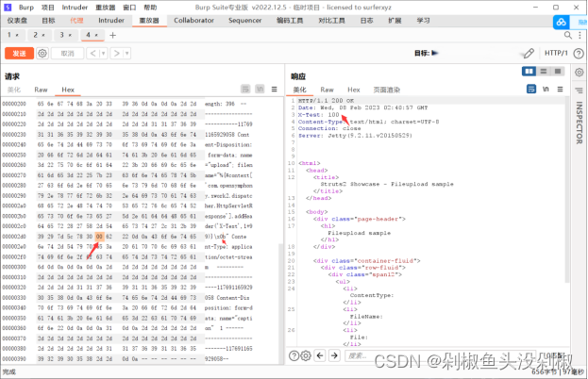Open help icon next to HTTP/1

579,54
